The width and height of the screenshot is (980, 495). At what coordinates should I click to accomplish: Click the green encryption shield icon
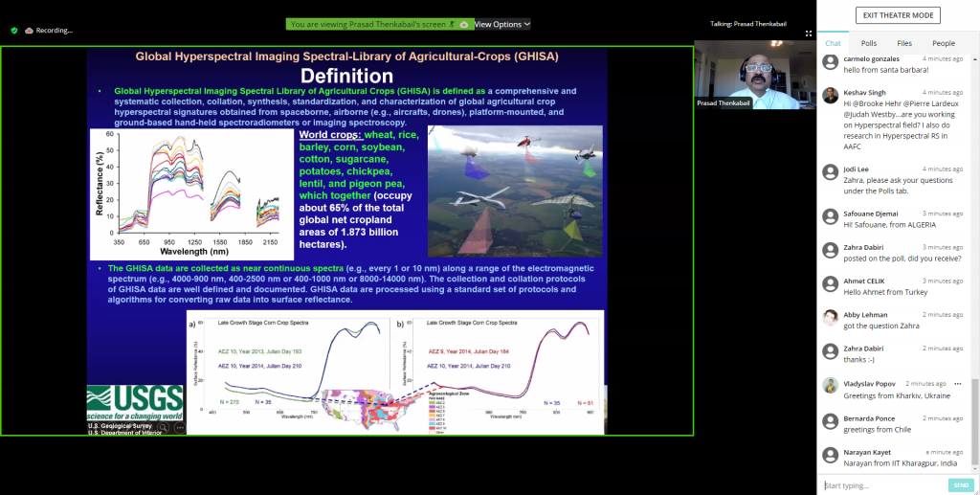[14, 31]
